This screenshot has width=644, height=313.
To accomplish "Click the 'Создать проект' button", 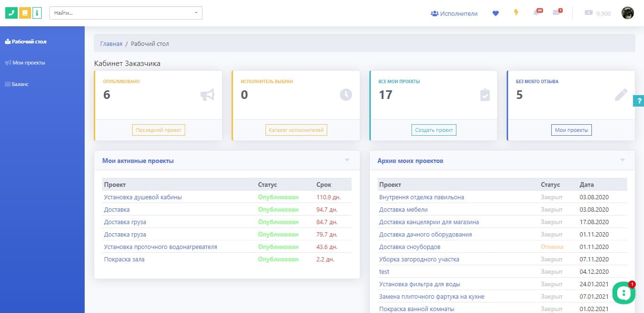I will (433, 130).
